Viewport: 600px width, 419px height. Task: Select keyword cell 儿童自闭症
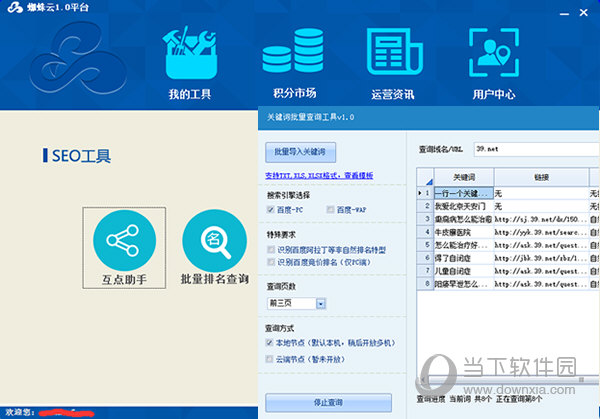(x=464, y=271)
